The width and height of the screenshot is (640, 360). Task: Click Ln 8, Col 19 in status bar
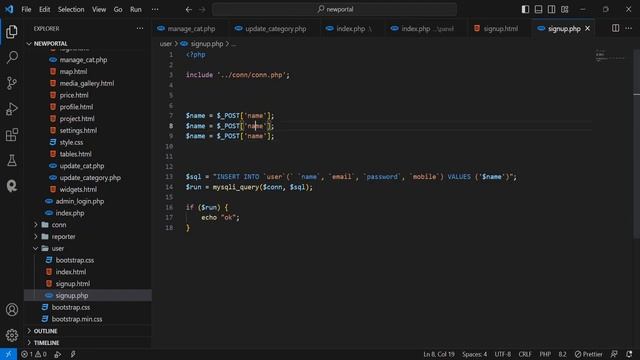tap(438, 354)
